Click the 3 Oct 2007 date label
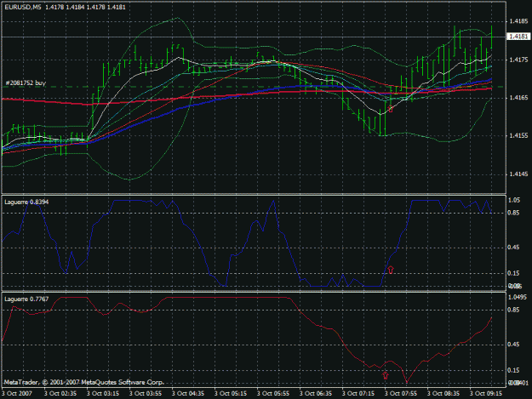 (17, 393)
